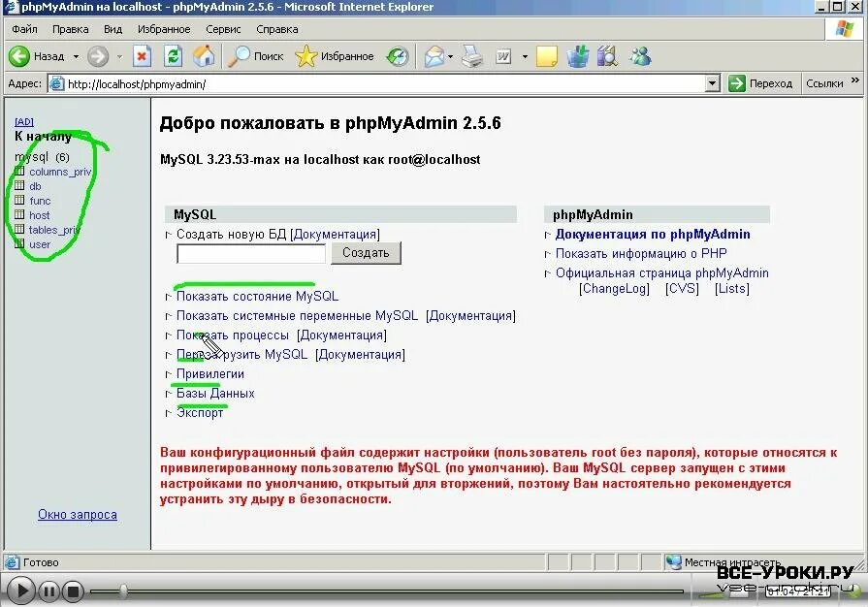Image resolution: width=868 pixels, height=607 pixels.
Task: Stop page loading with red X icon
Action: pyautogui.click(x=142, y=56)
